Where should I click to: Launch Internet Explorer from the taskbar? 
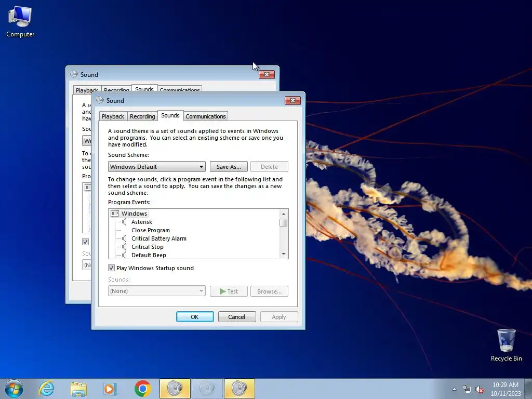(46, 389)
